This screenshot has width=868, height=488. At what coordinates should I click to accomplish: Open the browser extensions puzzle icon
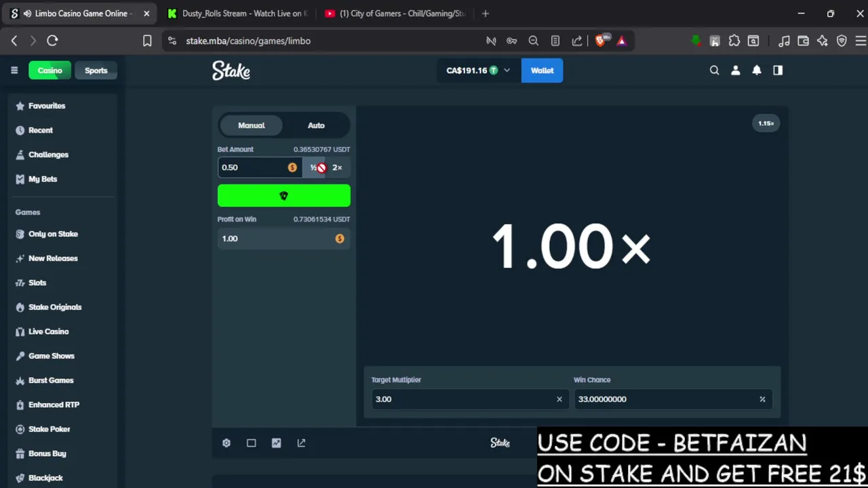(734, 41)
